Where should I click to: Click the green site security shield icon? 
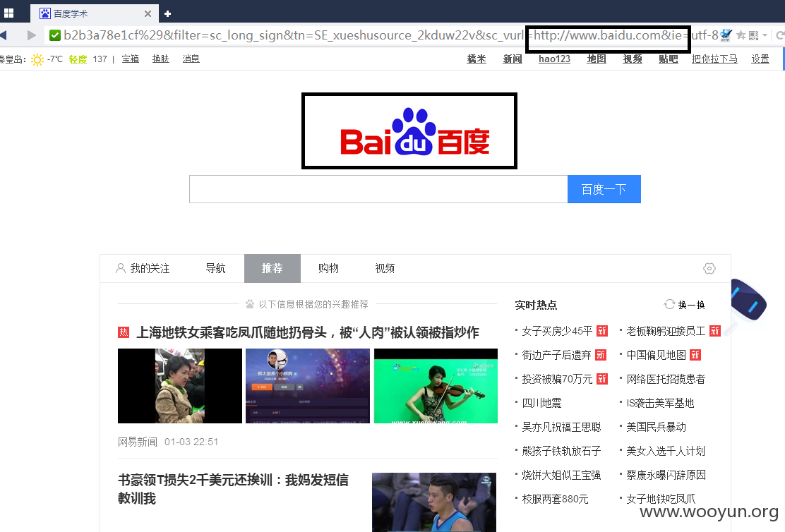[x=54, y=35]
